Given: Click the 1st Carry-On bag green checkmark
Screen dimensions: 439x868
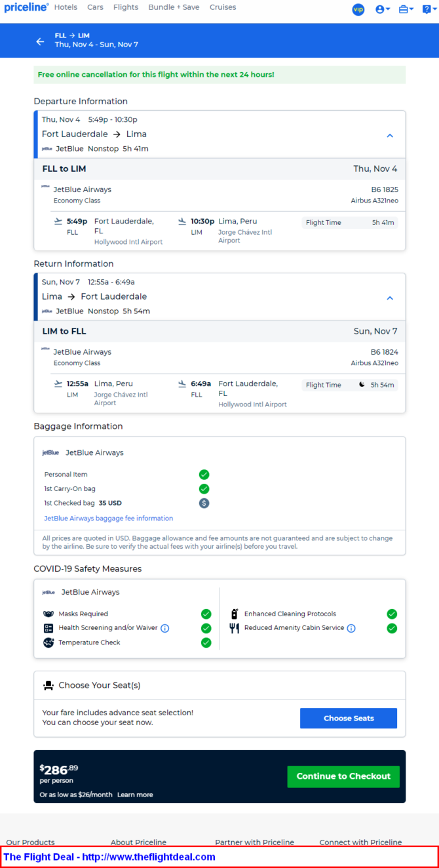Looking at the screenshot, I should tap(204, 489).
